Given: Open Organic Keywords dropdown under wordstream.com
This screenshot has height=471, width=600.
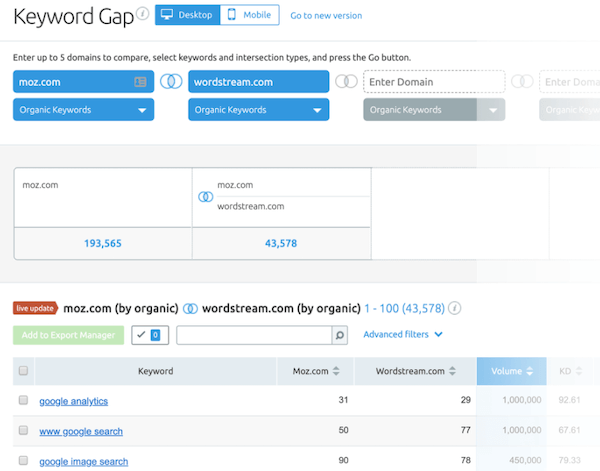Looking at the screenshot, I should (259, 110).
